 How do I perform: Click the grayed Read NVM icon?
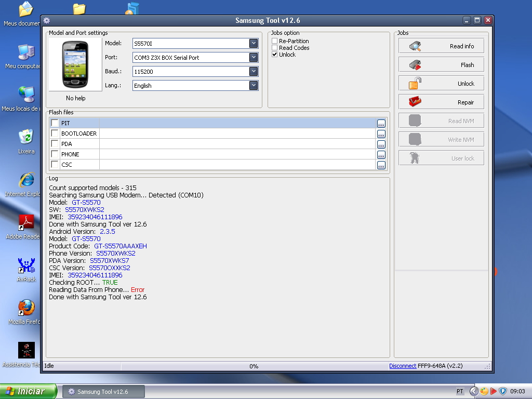pyautogui.click(x=415, y=121)
